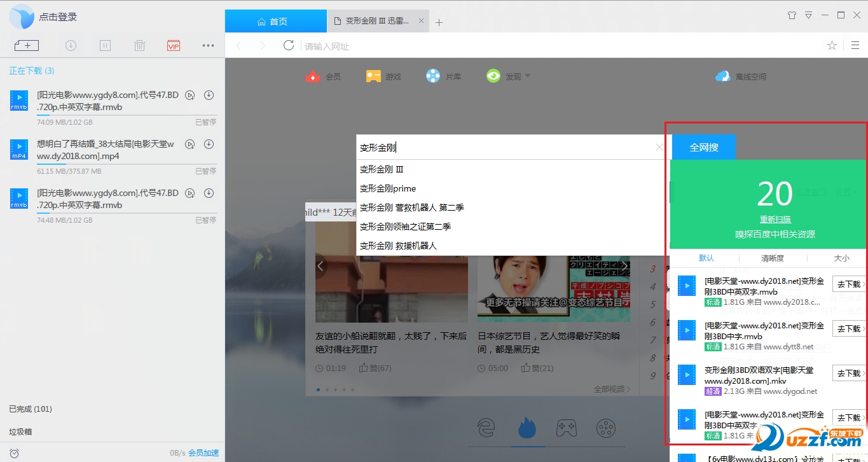
Task: Create a new download task
Action: (x=27, y=45)
